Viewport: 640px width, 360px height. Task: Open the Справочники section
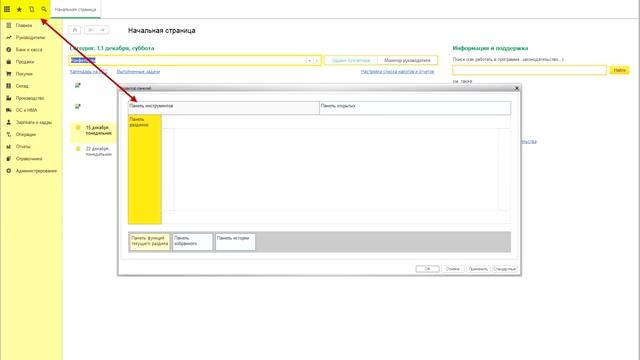coord(29,159)
